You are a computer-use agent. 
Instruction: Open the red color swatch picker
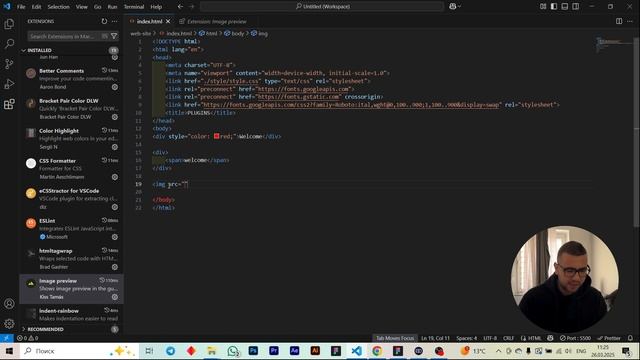point(216,136)
